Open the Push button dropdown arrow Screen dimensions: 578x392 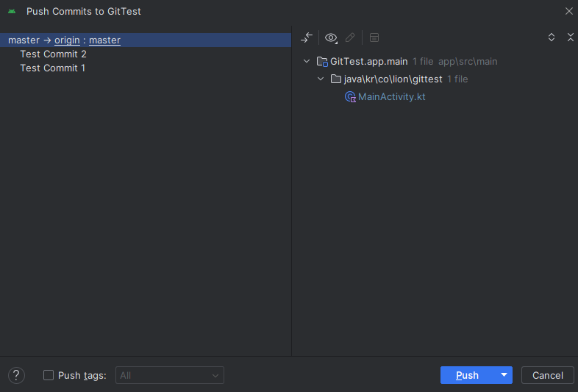[x=504, y=375]
